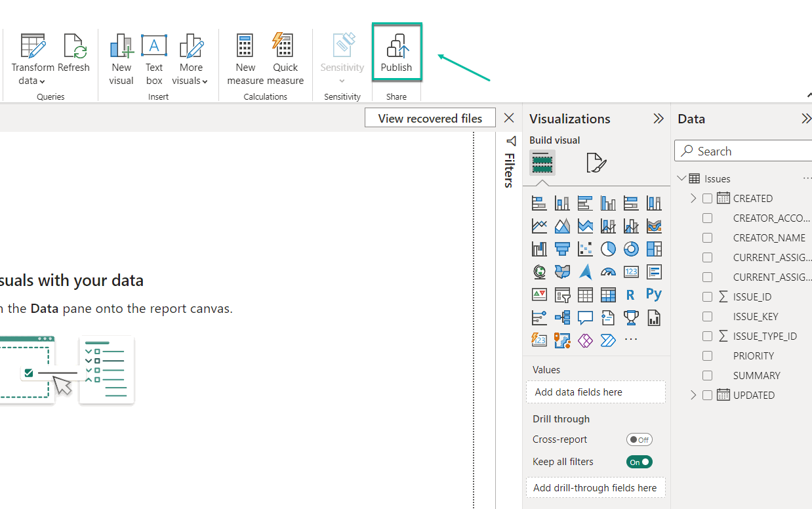Turn off Keep all filters toggle
Screen dimensions: 812x509
click(639, 462)
